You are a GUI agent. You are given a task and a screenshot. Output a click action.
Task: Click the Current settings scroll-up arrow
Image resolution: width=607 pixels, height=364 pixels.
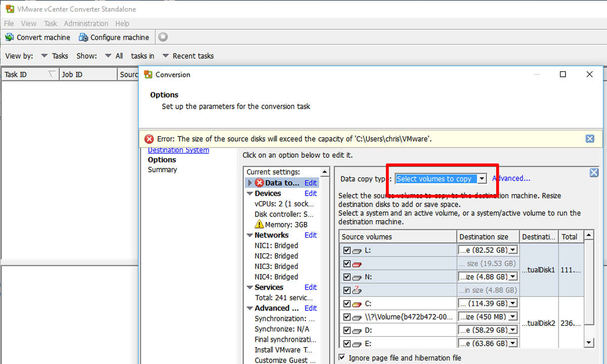tap(325, 172)
